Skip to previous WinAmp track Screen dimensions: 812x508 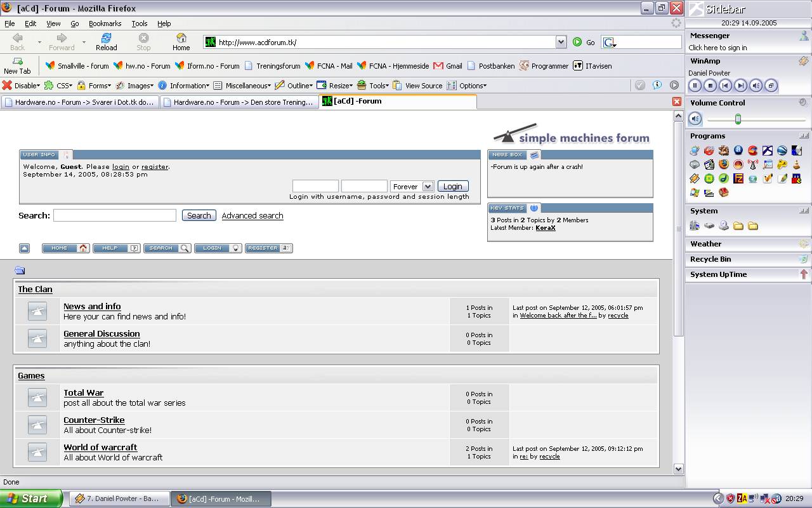[x=726, y=86]
